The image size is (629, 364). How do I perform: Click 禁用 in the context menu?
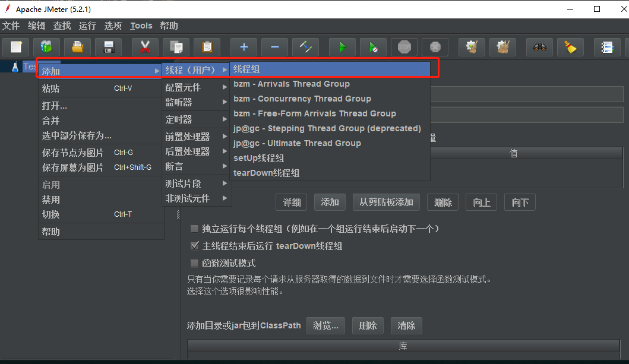click(x=101, y=200)
